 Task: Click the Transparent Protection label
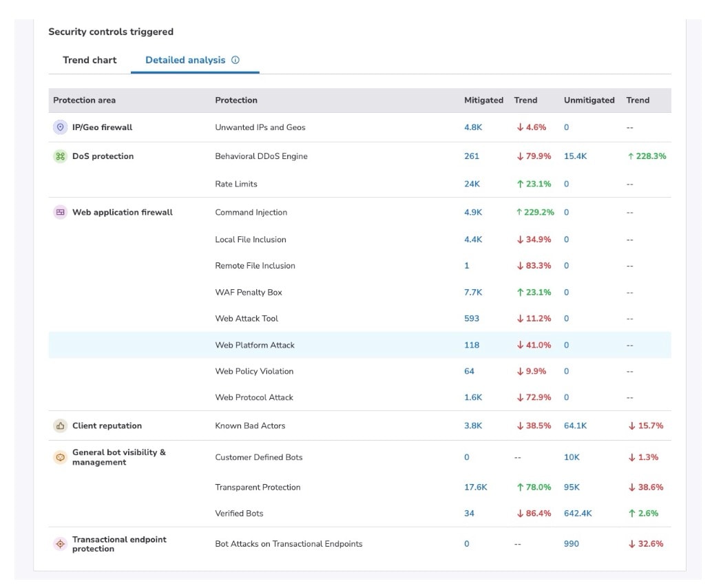pyautogui.click(x=258, y=487)
